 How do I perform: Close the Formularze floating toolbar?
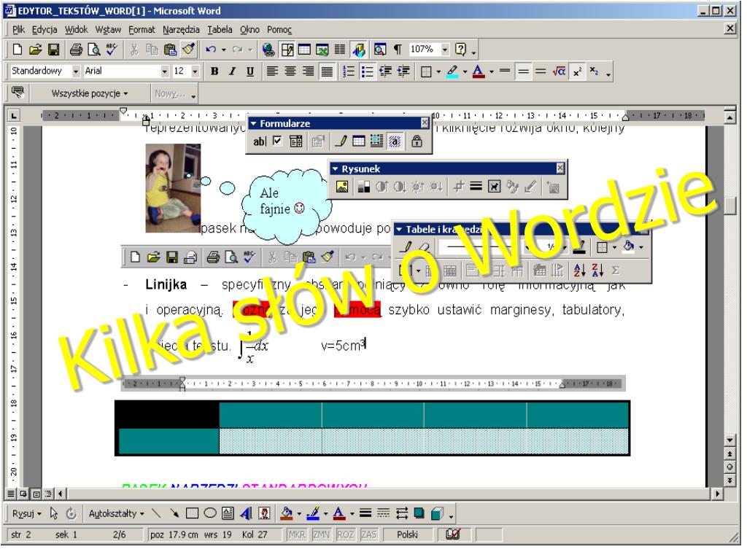(425, 122)
